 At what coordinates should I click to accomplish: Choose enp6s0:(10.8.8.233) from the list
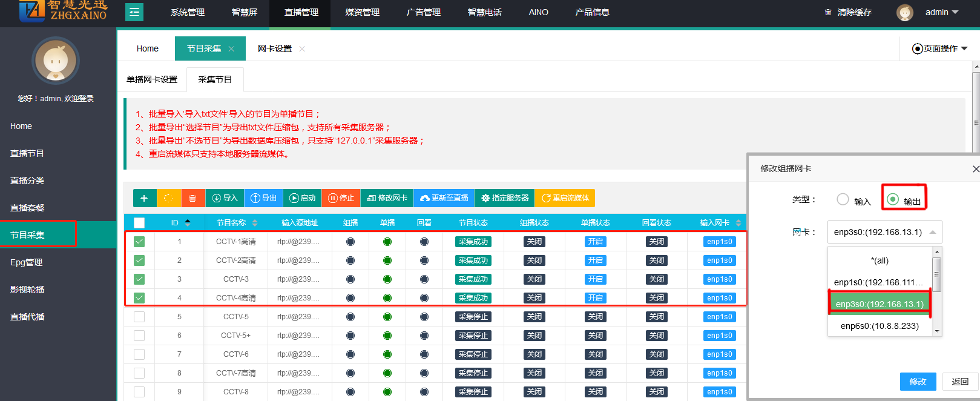pyautogui.click(x=879, y=326)
